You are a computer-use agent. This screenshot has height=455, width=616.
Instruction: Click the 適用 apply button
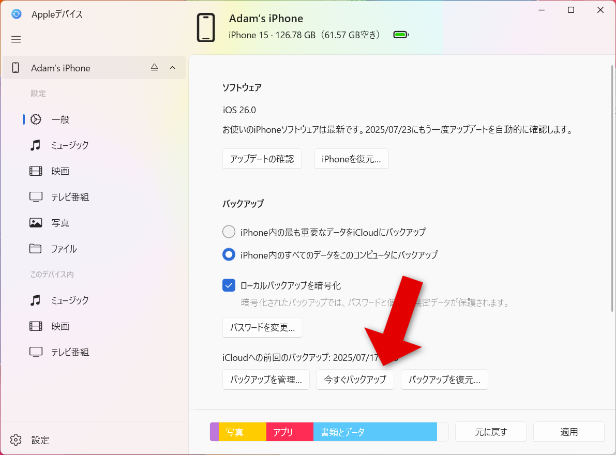[568, 432]
